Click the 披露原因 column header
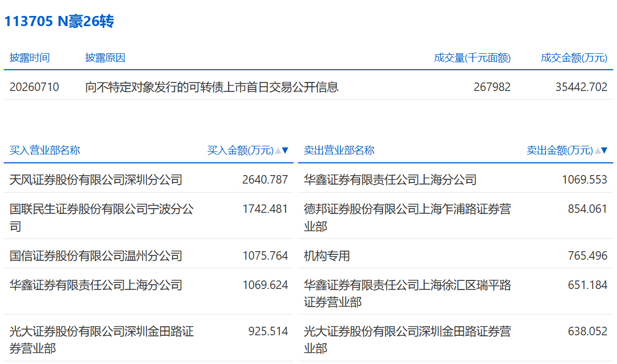 [x=105, y=58]
